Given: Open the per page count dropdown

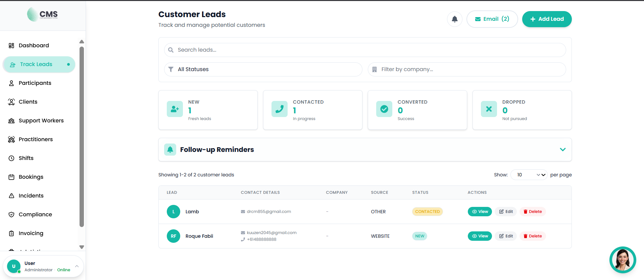Looking at the screenshot, I should [x=529, y=175].
